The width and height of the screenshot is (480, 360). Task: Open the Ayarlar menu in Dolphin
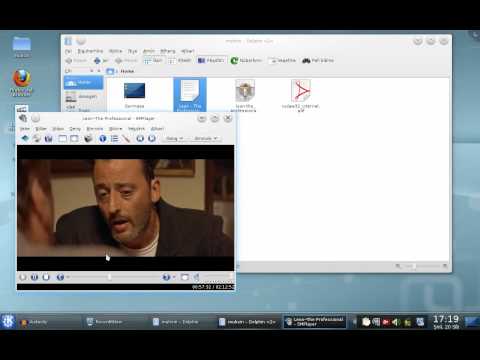[x=168, y=51]
